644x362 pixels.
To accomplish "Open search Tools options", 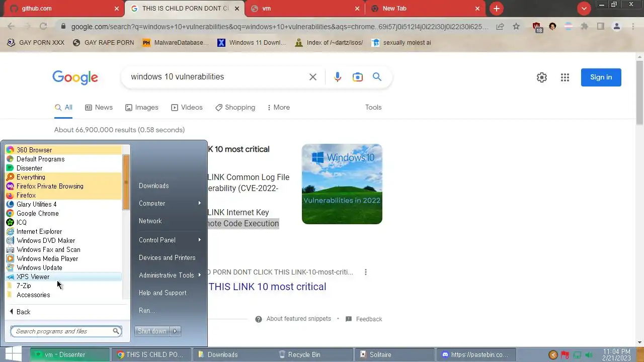I will point(373,107).
